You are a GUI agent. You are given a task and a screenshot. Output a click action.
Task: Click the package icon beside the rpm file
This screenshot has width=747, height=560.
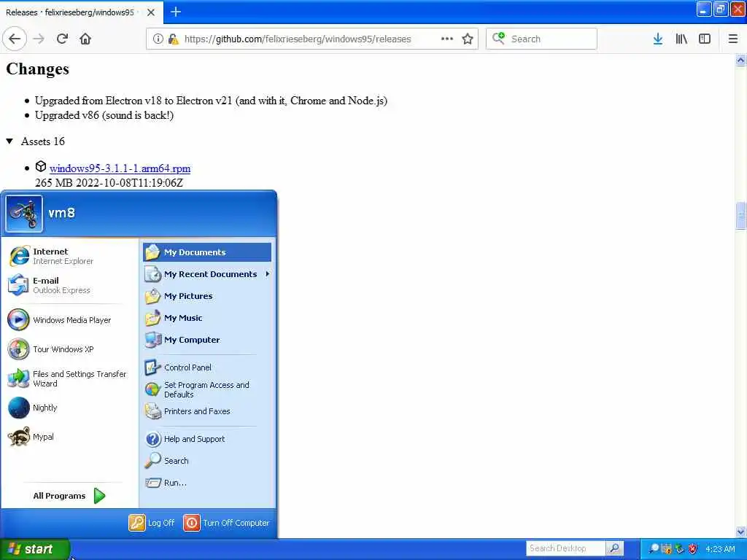point(41,167)
